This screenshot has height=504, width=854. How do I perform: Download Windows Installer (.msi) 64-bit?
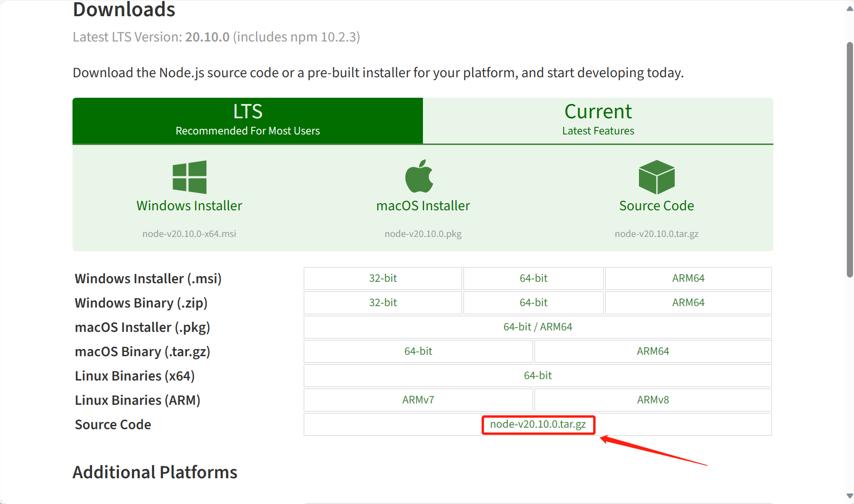pyautogui.click(x=534, y=278)
